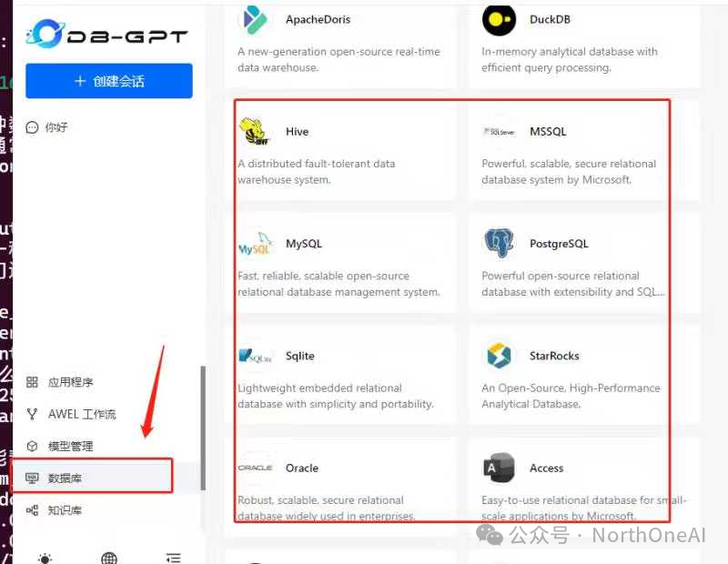The width and height of the screenshot is (728, 564).
Task: Collapse the sidebar with the indent icon
Action: tap(173, 558)
